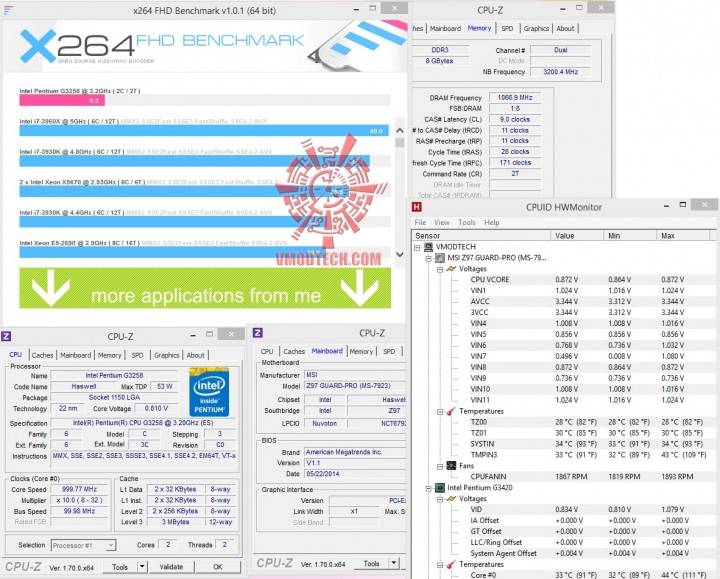Click the VMODTECH computer icon in HWMonitor tree
Image resolution: width=720 pixels, height=579 pixels.
click(428, 247)
